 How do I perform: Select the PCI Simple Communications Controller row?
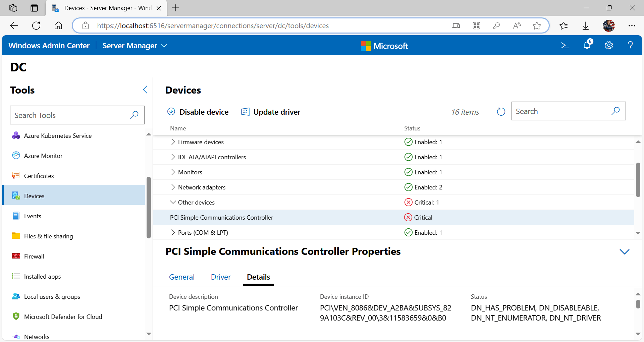[221, 217]
